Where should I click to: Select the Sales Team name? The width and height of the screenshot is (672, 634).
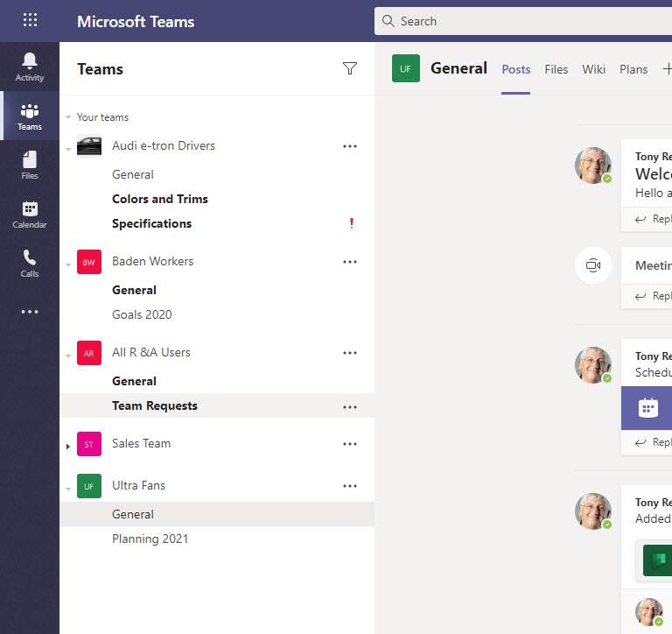(142, 444)
